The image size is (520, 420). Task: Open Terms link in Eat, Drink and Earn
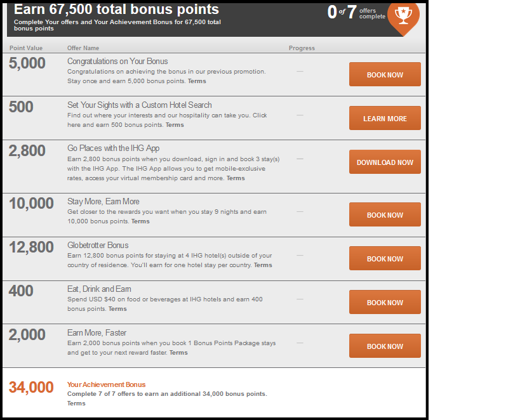[117, 309]
